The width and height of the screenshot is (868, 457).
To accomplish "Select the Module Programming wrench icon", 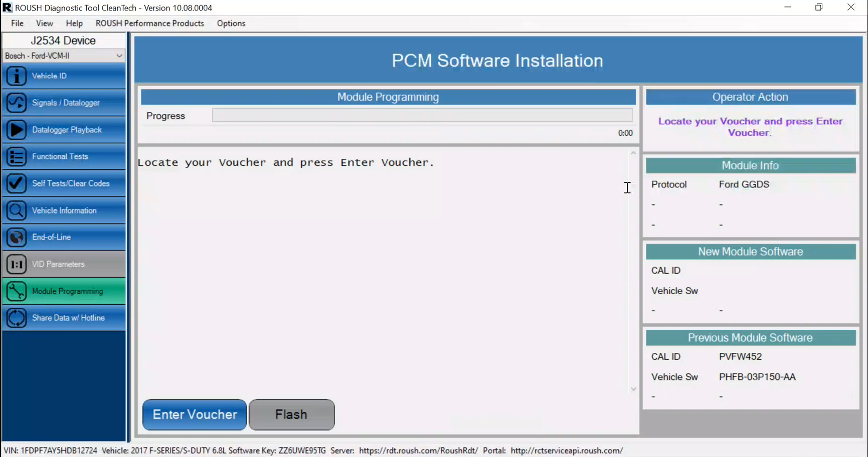I will [16, 291].
